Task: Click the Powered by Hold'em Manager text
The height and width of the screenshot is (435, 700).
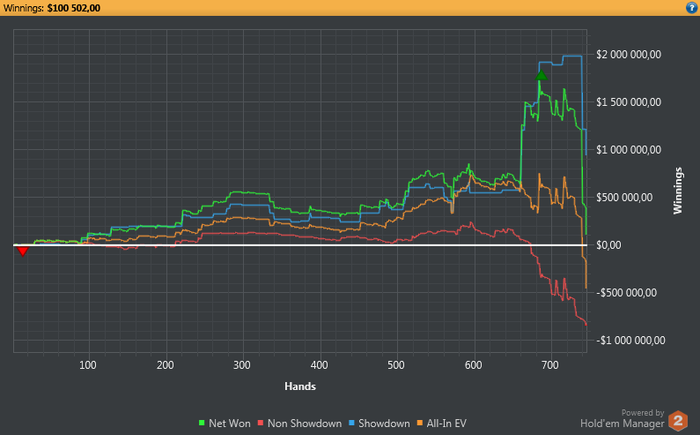Action: [x=622, y=419]
